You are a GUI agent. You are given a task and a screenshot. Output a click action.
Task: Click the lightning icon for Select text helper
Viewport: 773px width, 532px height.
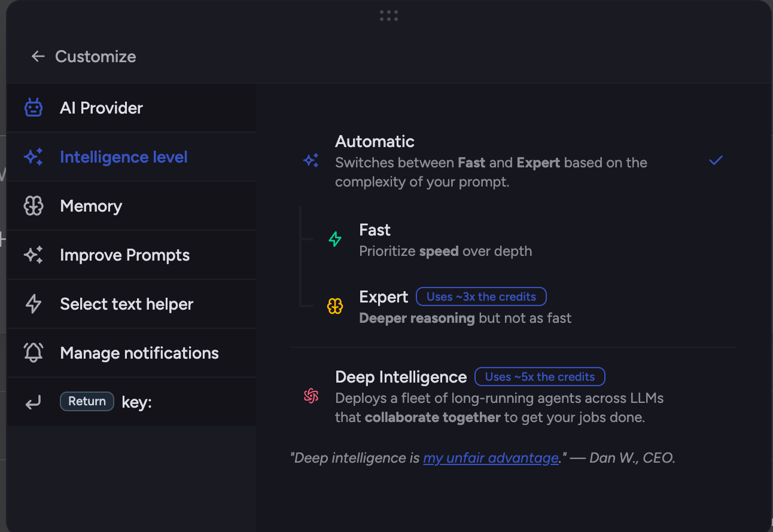[x=34, y=304]
